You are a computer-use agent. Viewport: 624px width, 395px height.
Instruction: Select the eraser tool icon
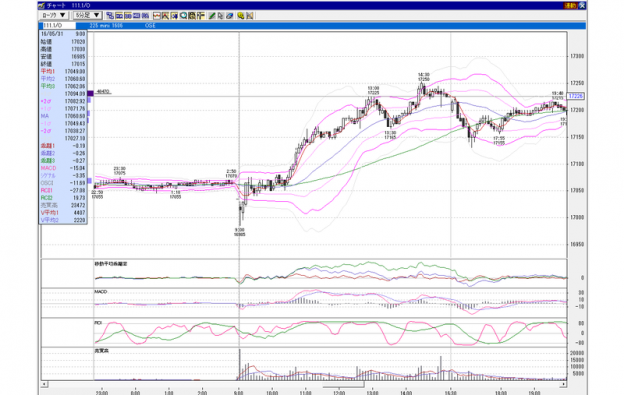229,16
